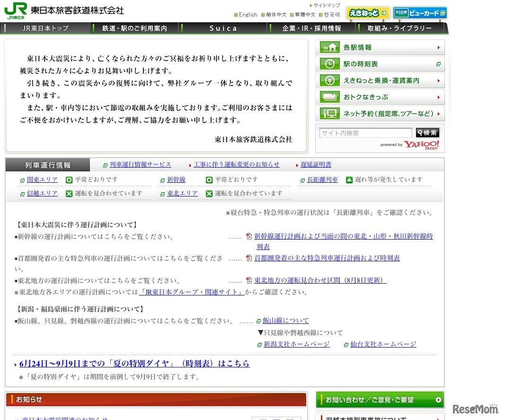This screenshot has width=505, height=420.
Task: Open 飯山線について link
Action: click(286, 321)
